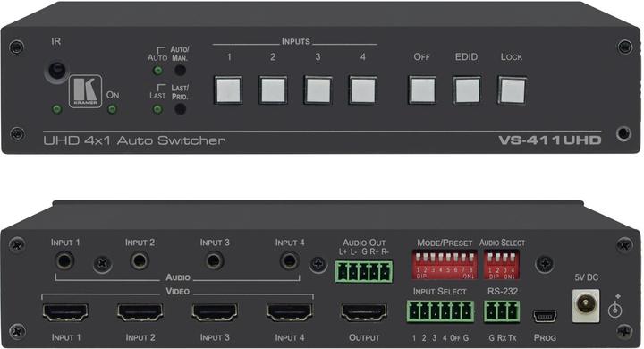Viewport: 644px width, 349px height.
Task: Click the HDMI Output port
Action: point(364,313)
